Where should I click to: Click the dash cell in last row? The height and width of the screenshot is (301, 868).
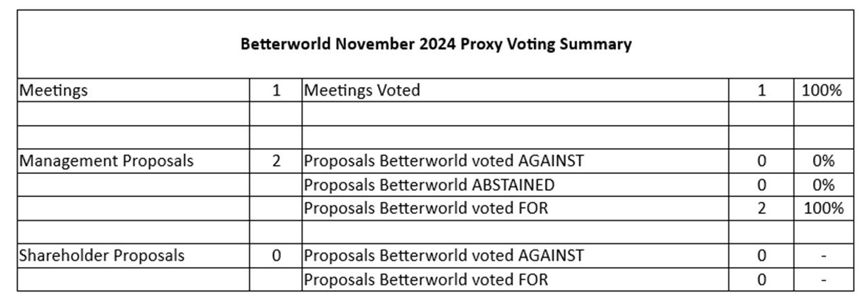pos(823,279)
